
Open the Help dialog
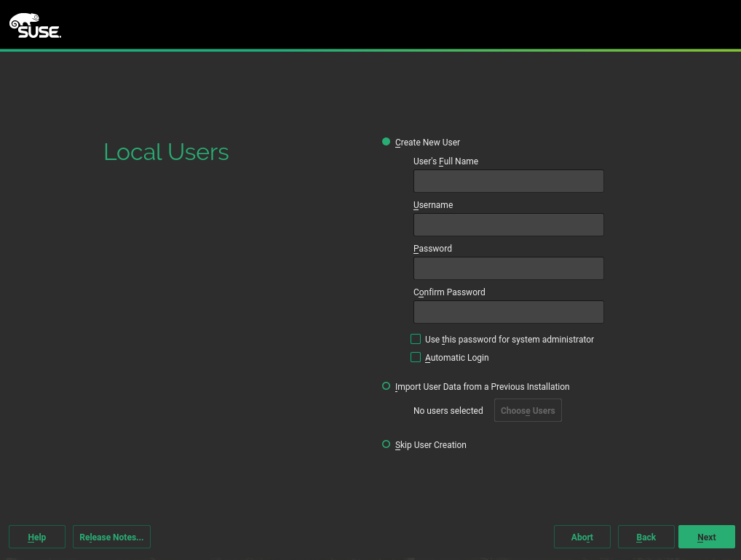pos(37,537)
